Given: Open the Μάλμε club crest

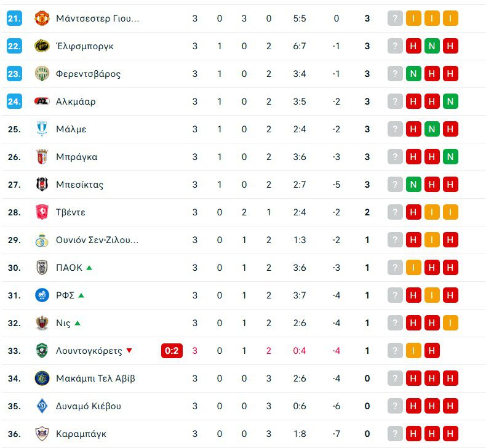Looking at the screenshot, I should [41, 129].
